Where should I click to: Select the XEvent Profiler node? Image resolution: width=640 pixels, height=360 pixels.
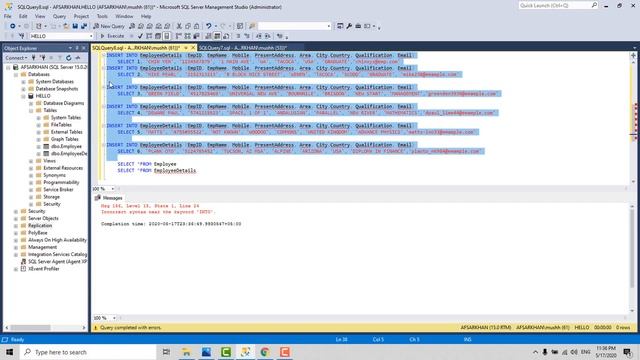coord(44,269)
